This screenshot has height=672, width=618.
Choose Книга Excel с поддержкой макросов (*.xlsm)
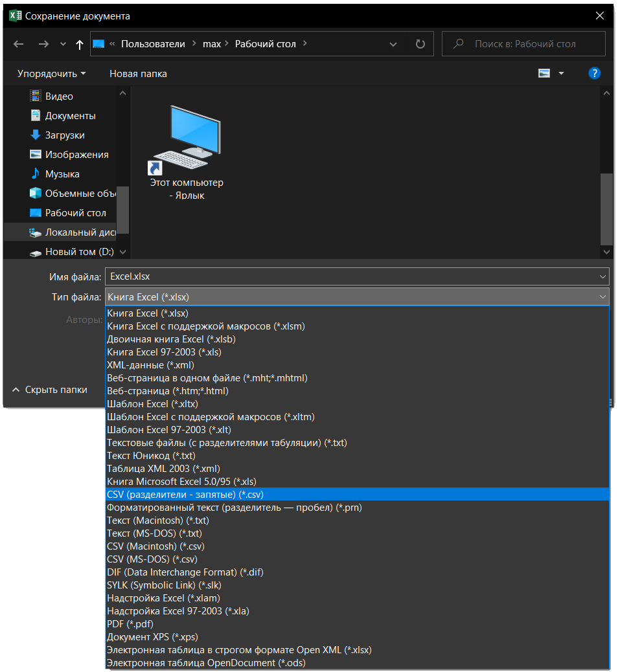pos(357,326)
